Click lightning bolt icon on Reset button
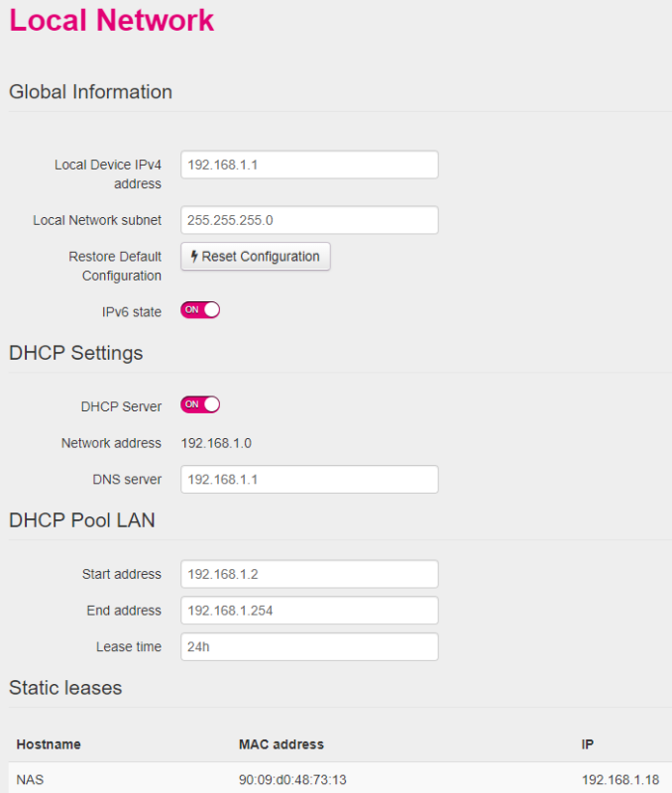Image resolution: width=672 pixels, height=793 pixels. click(x=193, y=257)
